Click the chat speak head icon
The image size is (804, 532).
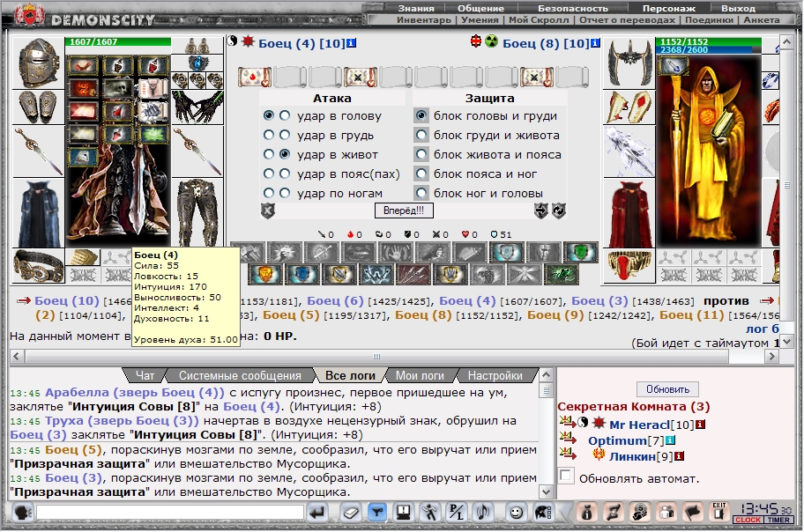pyautogui.click(x=22, y=512)
